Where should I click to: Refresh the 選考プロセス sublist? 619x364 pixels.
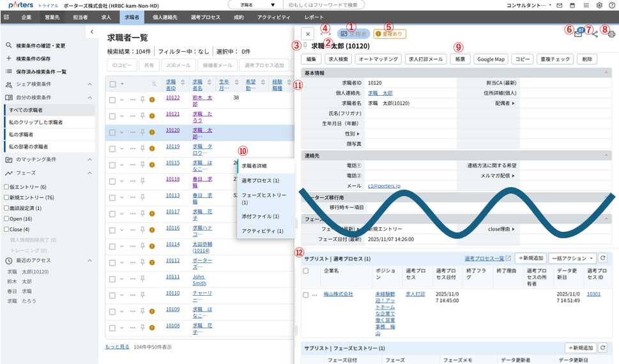pos(602,258)
